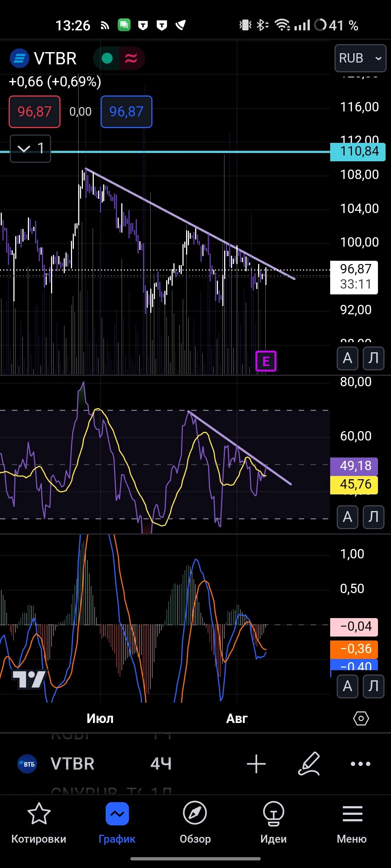
Task: Tap the VTB logo in bottom toolbar
Action: tap(28, 764)
